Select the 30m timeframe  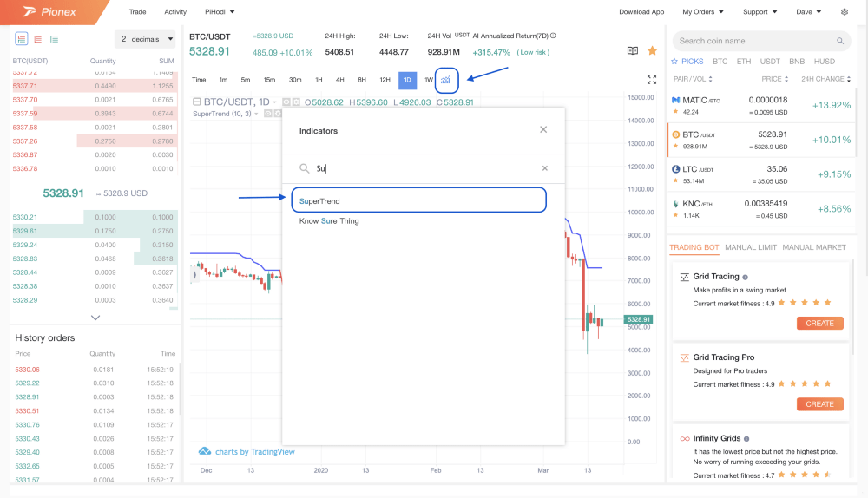(295, 80)
